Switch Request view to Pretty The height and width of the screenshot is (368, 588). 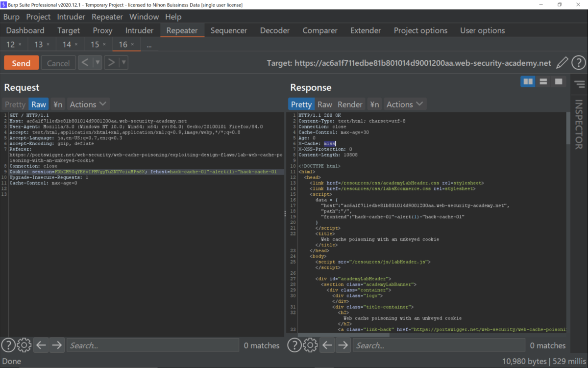pyautogui.click(x=15, y=104)
